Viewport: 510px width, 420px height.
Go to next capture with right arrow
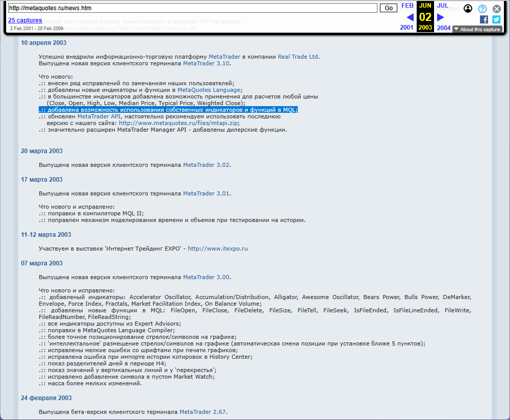point(441,17)
